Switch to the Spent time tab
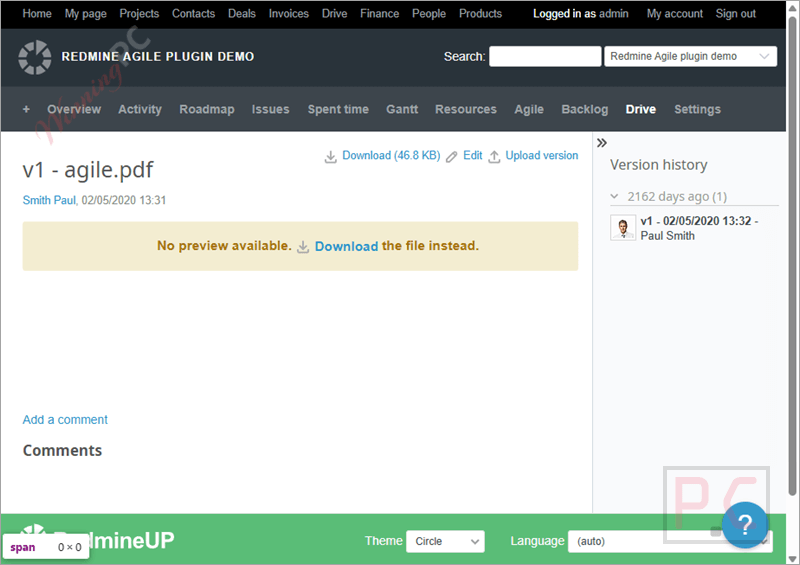The width and height of the screenshot is (800, 565). (x=338, y=109)
